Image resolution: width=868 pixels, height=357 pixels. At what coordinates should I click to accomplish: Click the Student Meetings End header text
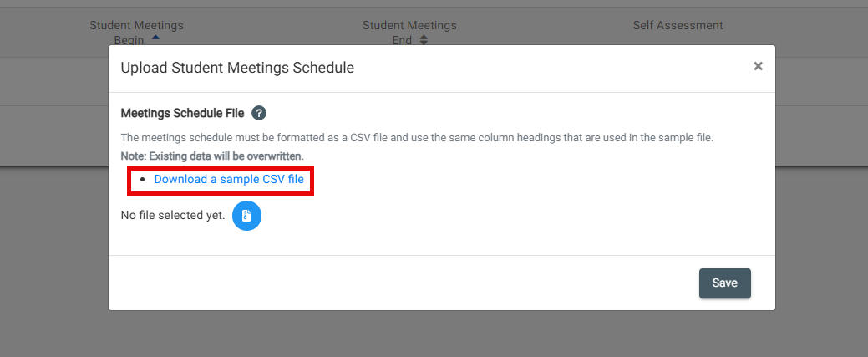pos(409,33)
